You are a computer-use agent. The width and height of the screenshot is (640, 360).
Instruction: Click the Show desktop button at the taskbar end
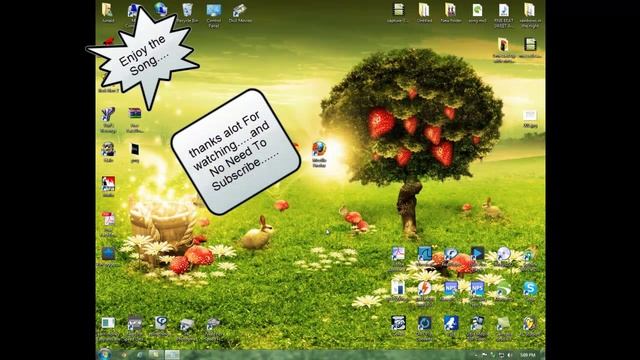click(542, 355)
